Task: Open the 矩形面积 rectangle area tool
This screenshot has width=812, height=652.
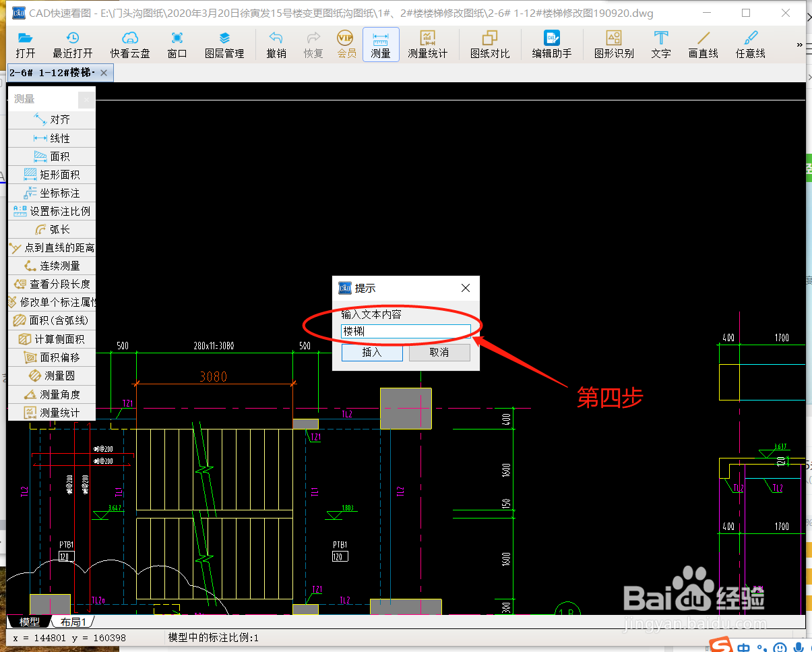Action: click(x=57, y=174)
